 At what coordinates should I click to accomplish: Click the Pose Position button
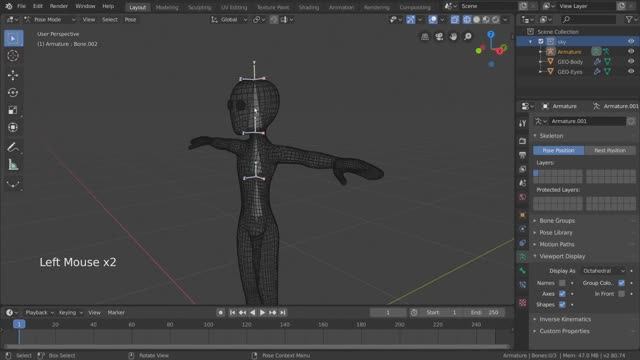tap(558, 151)
